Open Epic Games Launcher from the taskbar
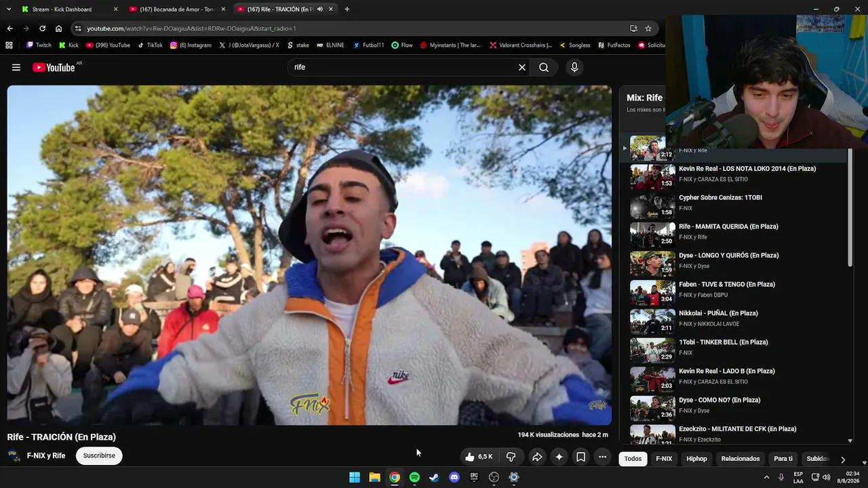868x488 pixels. click(x=474, y=477)
